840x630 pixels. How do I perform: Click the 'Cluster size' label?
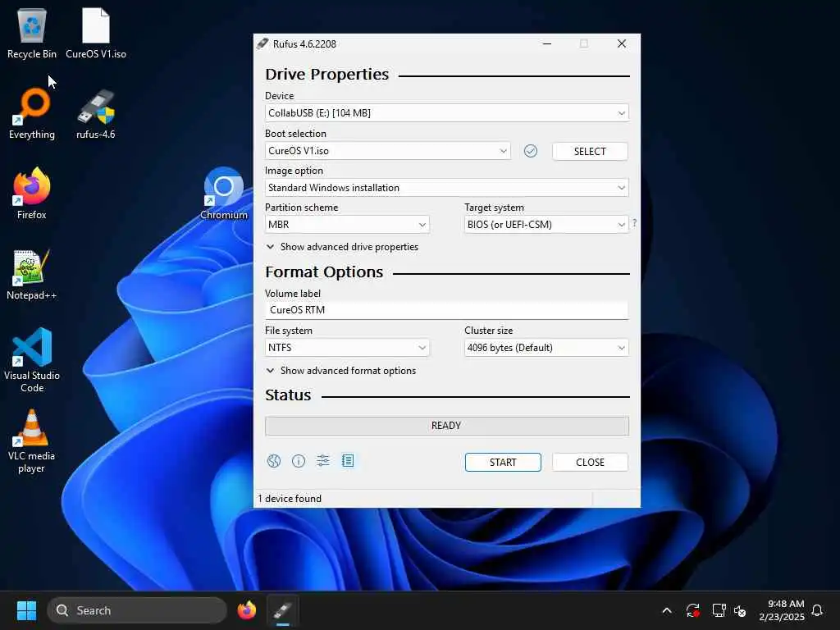point(489,331)
